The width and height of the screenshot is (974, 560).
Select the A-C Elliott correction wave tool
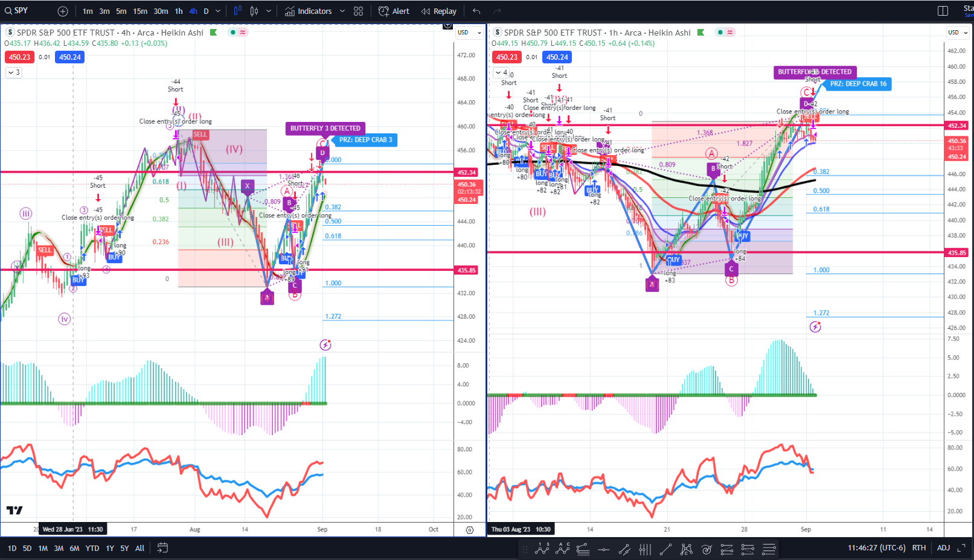[563, 549]
